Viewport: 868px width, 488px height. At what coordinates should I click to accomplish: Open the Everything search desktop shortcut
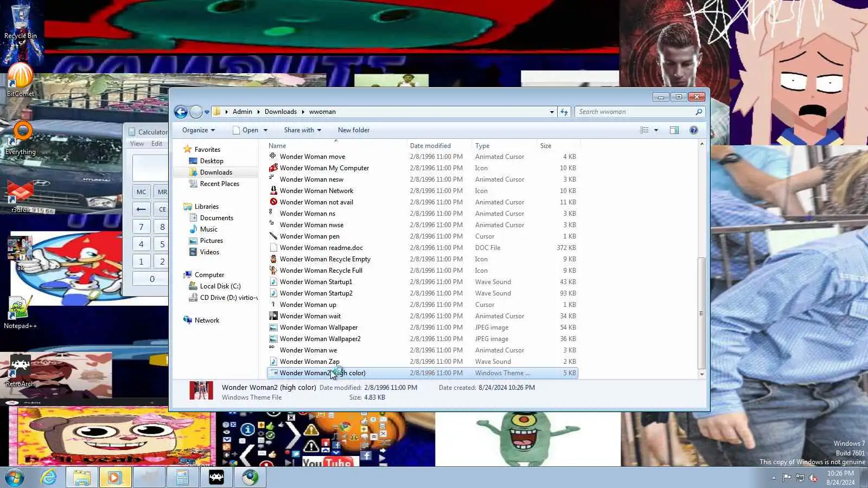click(21, 138)
